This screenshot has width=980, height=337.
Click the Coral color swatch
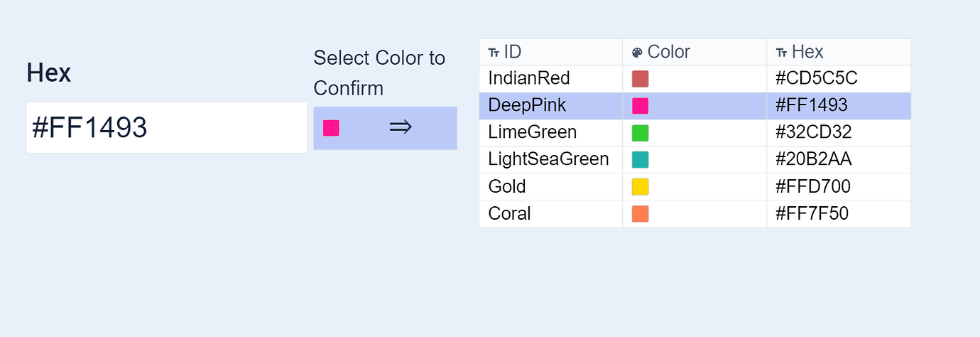coord(640,214)
